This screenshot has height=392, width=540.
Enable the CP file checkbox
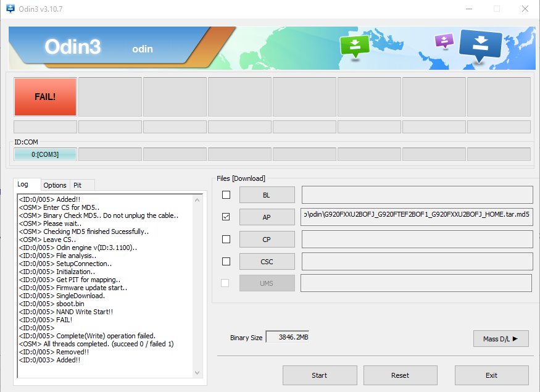pyautogui.click(x=226, y=239)
